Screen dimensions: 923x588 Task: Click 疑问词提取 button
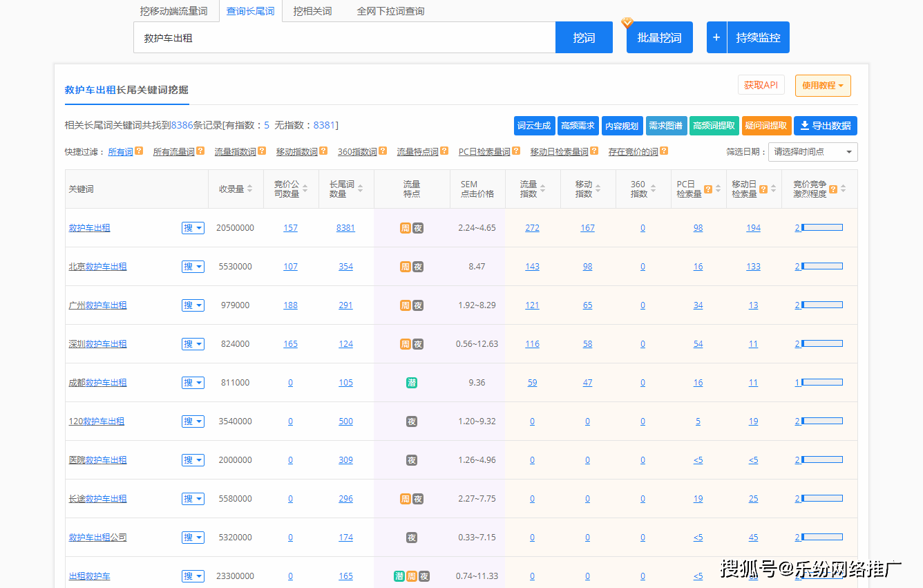(x=766, y=126)
